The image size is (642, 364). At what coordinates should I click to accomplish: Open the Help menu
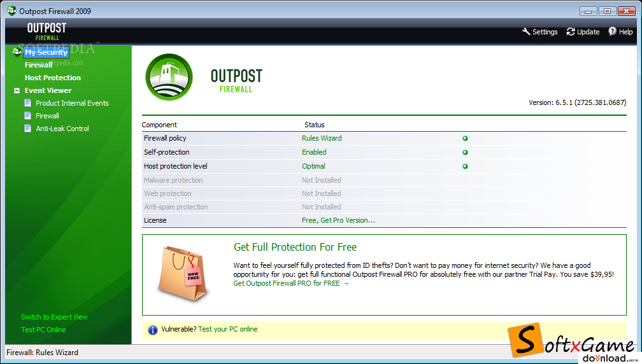click(x=625, y=32)
